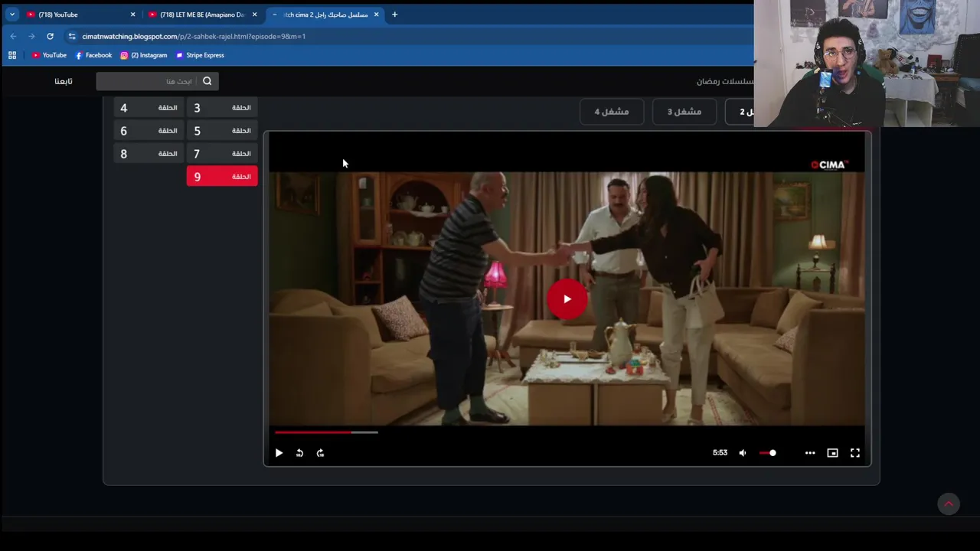Select episode 4 (الحلقة 4)
Viewport: 980px width, 551px height.
(149, 108)
